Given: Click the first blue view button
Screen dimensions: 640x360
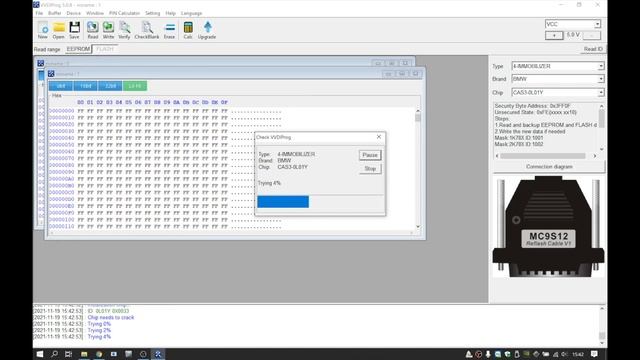Looking at the screenshot, I should click(61, 86).
